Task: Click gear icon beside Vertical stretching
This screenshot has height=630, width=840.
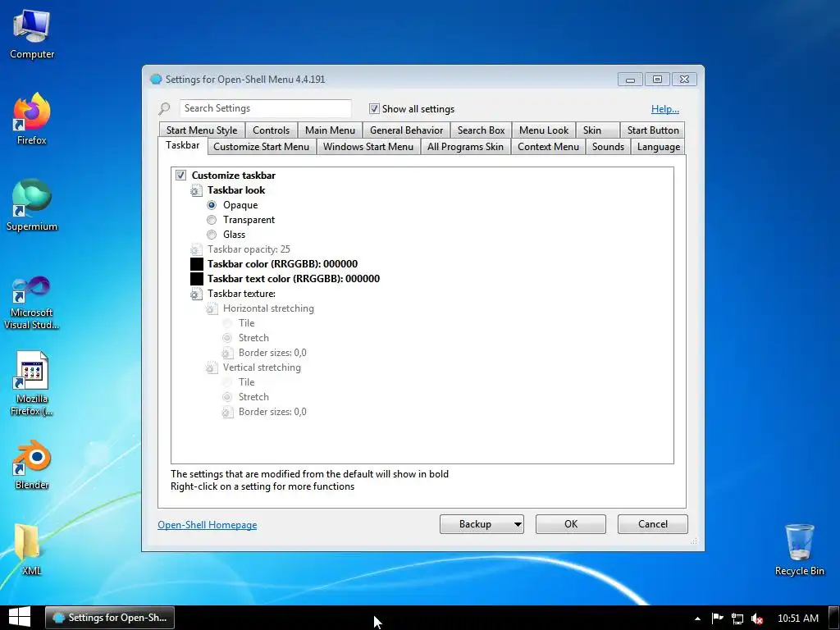Action: 212,367
